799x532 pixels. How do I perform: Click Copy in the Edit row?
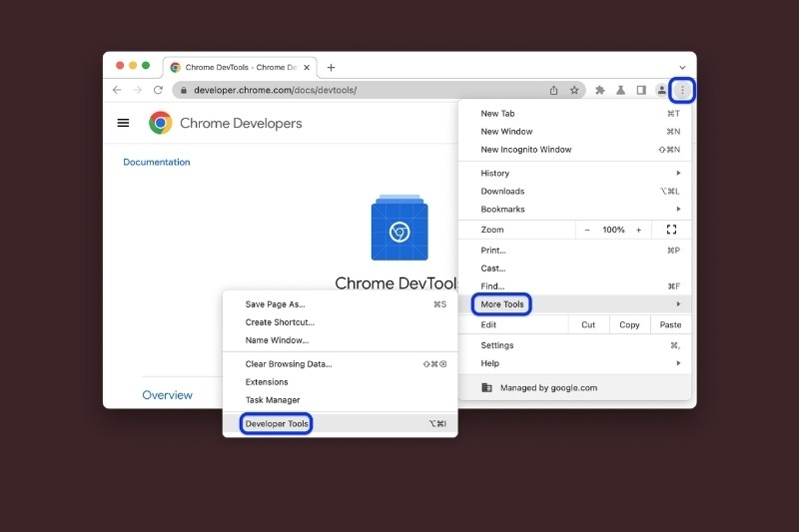point(630,324)
